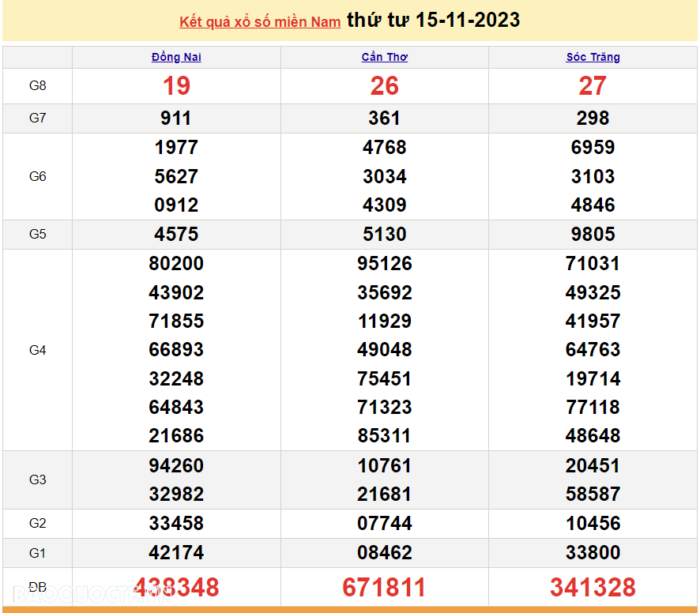Select the G6 number 3103
This screenshot has width=700, height=613.
[593, 176]
